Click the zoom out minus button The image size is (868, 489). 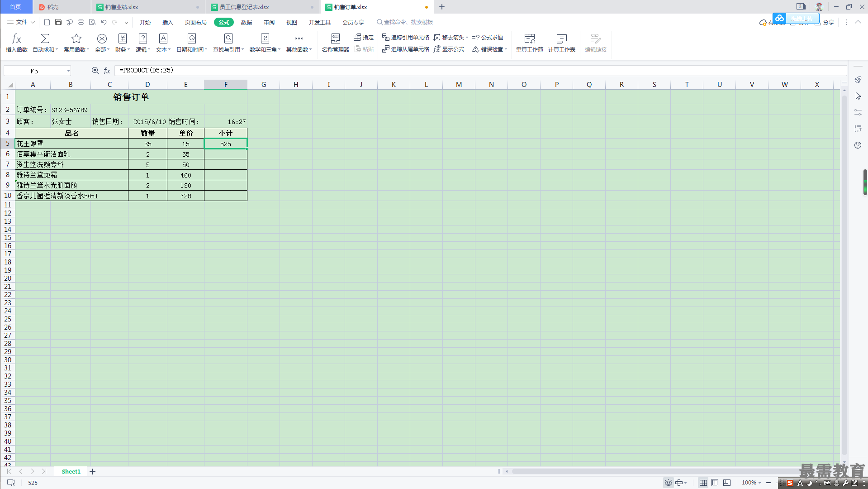pos(768,483)
